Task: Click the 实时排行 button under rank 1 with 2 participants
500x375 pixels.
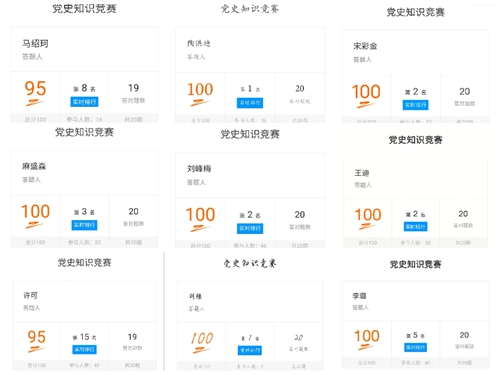Action: (250, 350)
